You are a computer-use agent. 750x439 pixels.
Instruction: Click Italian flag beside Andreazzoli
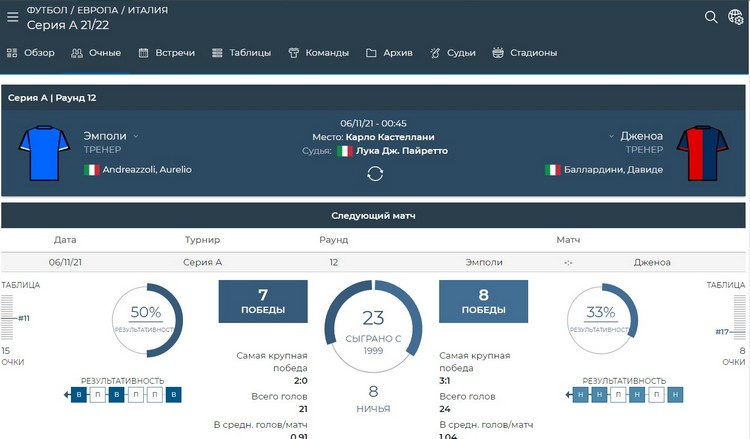pos(92,170)
